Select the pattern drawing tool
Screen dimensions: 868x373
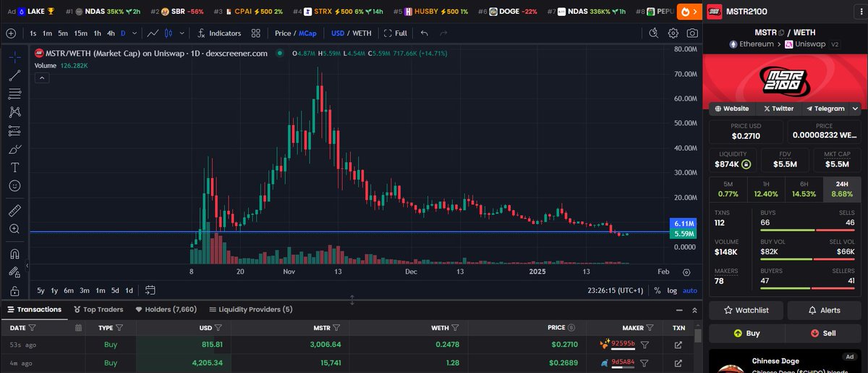point(14,112)
